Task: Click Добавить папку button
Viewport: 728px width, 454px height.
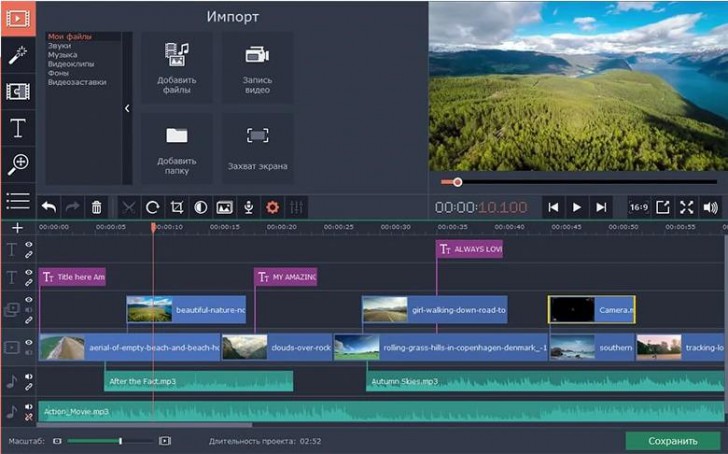Action: [177, 149]
